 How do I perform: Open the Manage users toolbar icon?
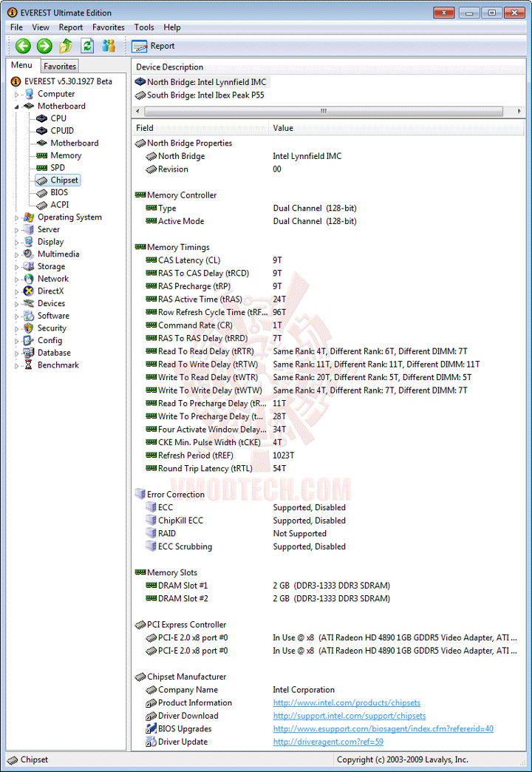109,47
